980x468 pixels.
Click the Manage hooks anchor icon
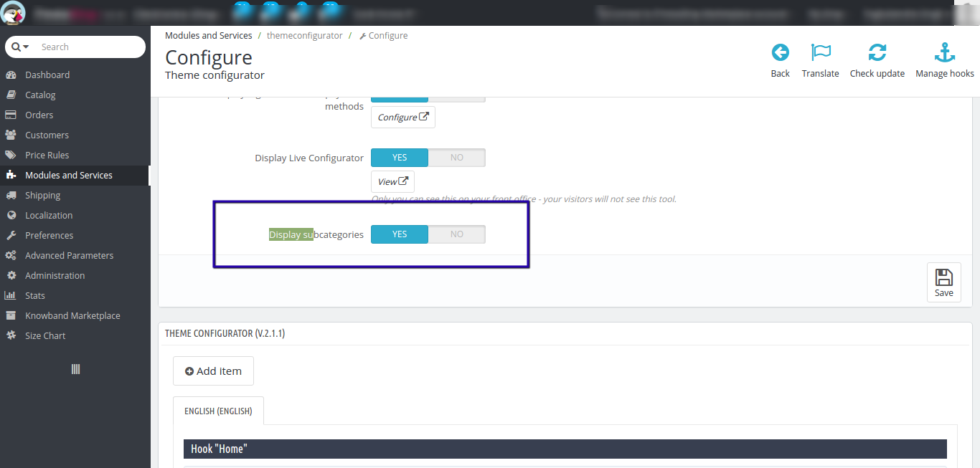point(945,53)
